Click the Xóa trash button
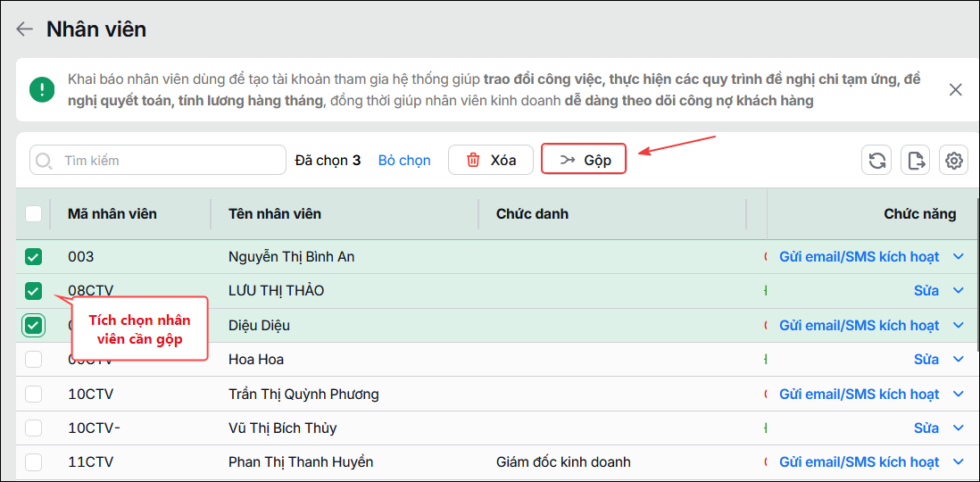Viewport: 980px width, 482px height. click(491, 160)
